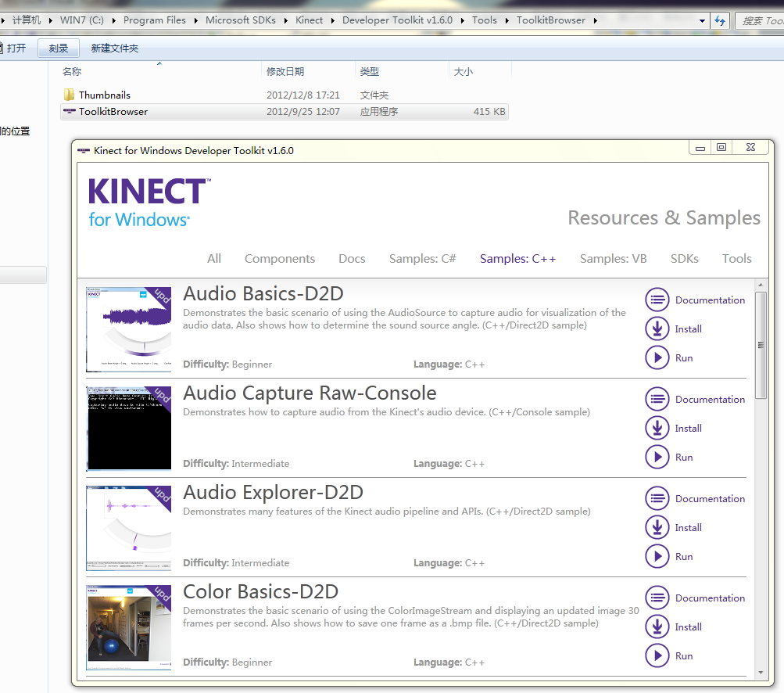Image resolution: width=784 pixels, height=693 pixels.
Task: Switch to the Components tab
Action: pyautogui.click(x=279, y=258)
